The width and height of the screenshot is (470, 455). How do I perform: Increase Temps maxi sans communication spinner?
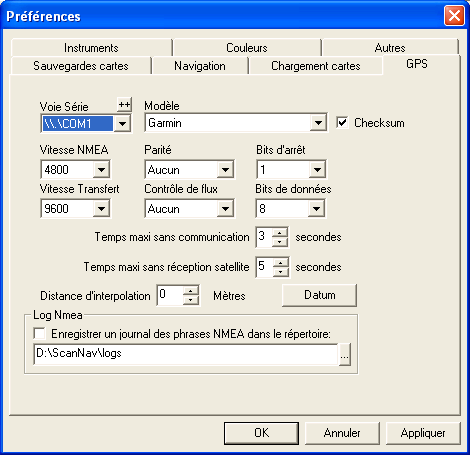280,233
